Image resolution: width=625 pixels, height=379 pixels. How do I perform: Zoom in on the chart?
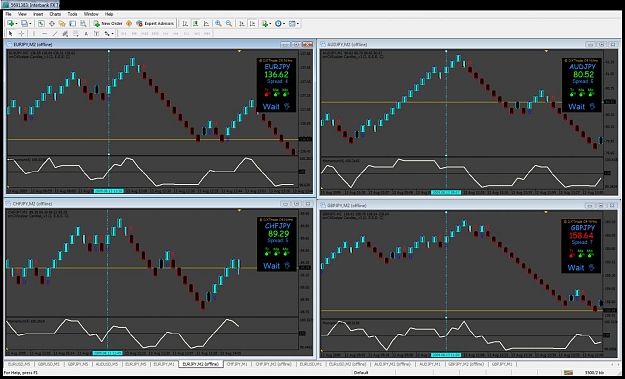pyautogui.click(x=218, y=24)
